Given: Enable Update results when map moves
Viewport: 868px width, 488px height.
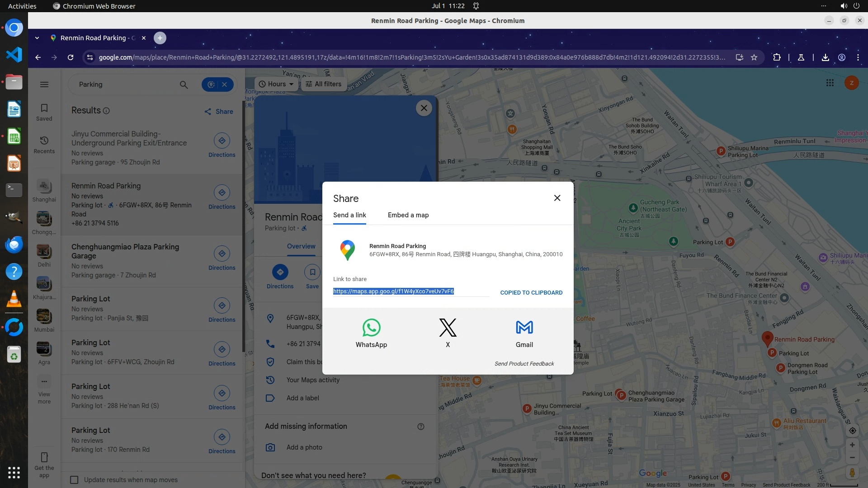Looking at the screenshot, I should 75,480.
